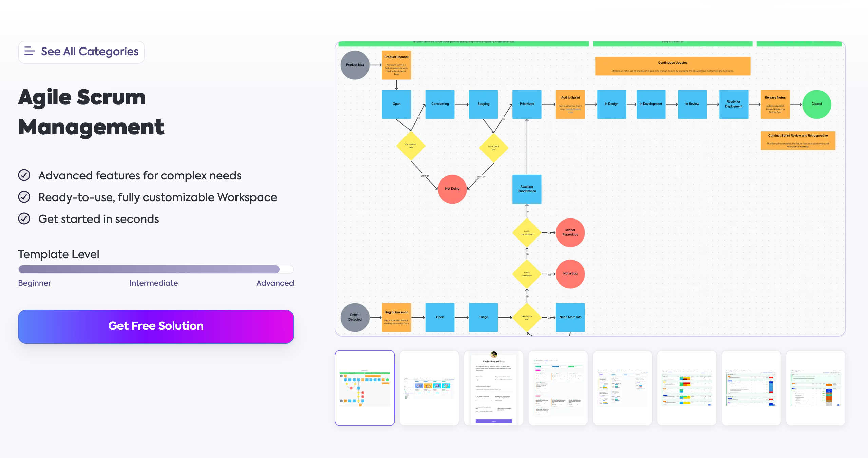Click the In Review blue box

pos(692,104)
